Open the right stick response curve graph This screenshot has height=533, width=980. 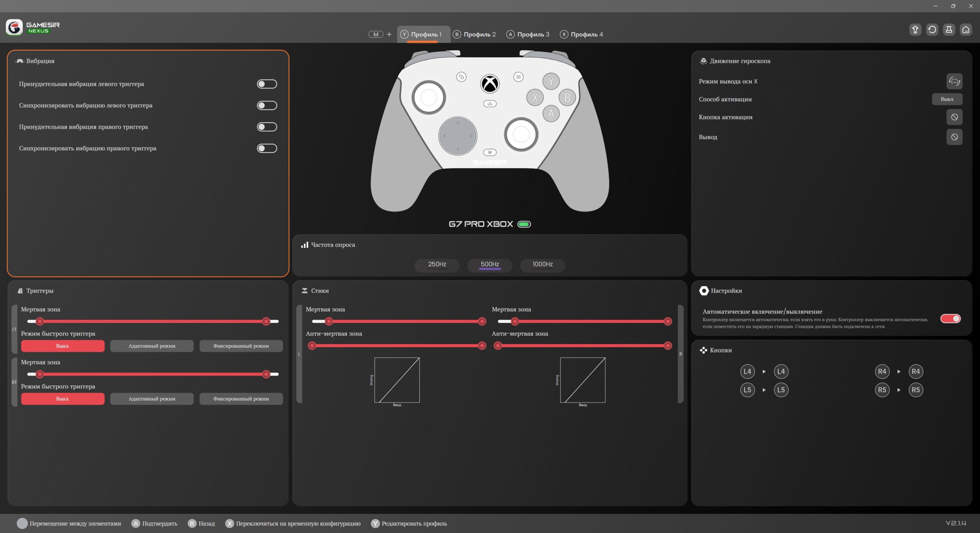[x=583, y=380]
